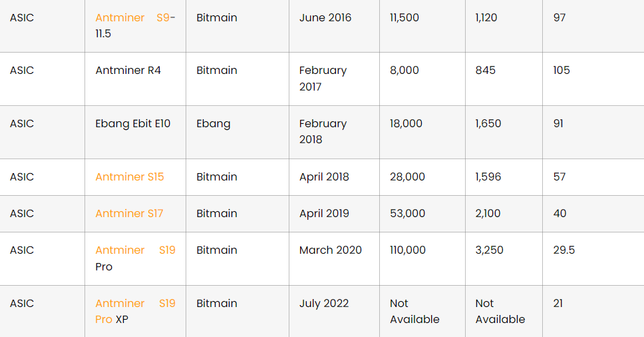The height and width of the screenshot is (337, 644).
Task: Click the 53,000 hashrate value
Action: (x=407, y=214)
